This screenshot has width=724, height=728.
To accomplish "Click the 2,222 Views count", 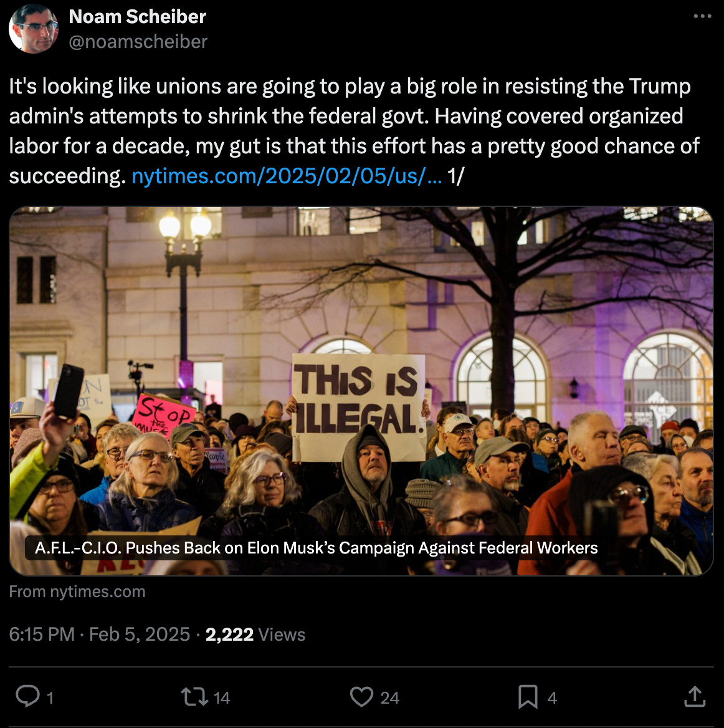I will tap(255, 635).
